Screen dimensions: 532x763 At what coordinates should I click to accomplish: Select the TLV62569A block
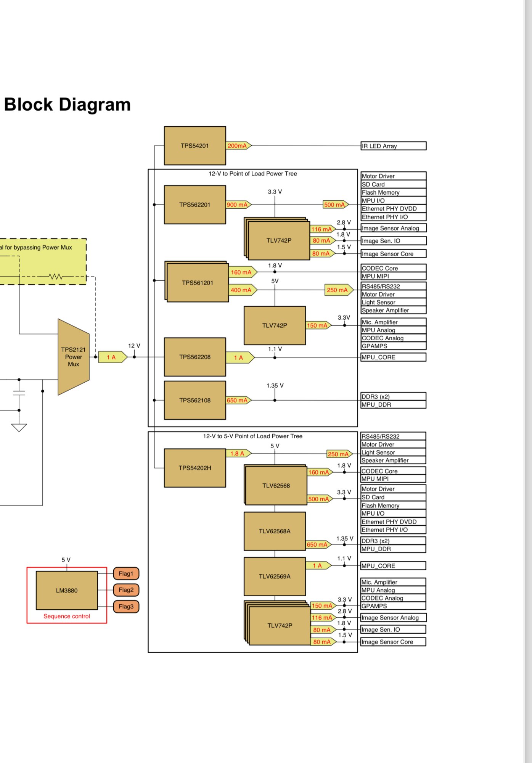pos(275,576)
